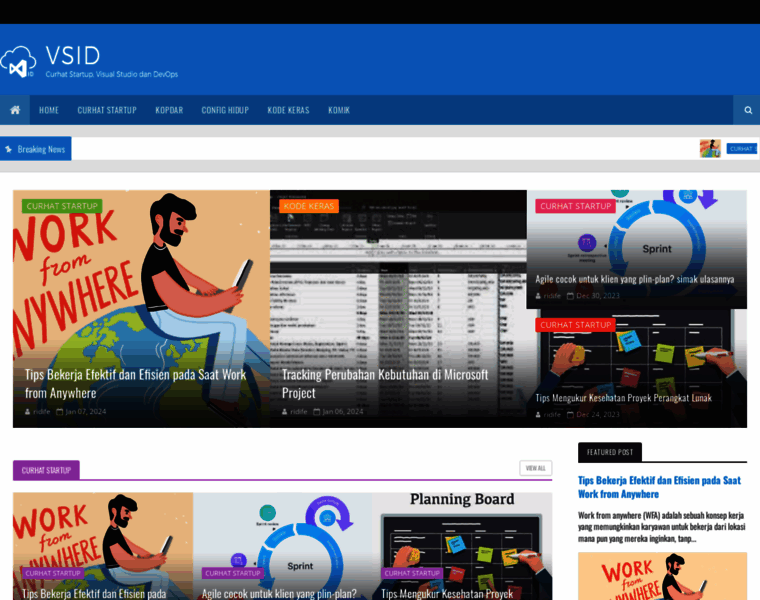
Task: Click CURHAT STARTUP badge on Work from Anywhere card
Action: (x=53, y=573)
